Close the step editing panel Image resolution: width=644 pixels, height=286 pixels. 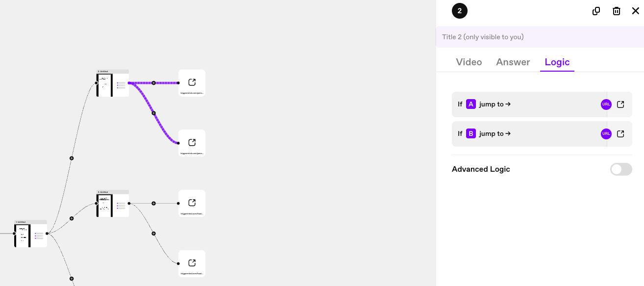point(635,11)
